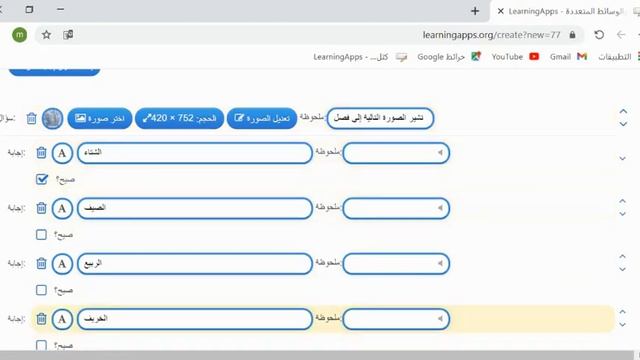Move the question row down with the arrow
Screen dimensions: 640x360
pos(623,124)
